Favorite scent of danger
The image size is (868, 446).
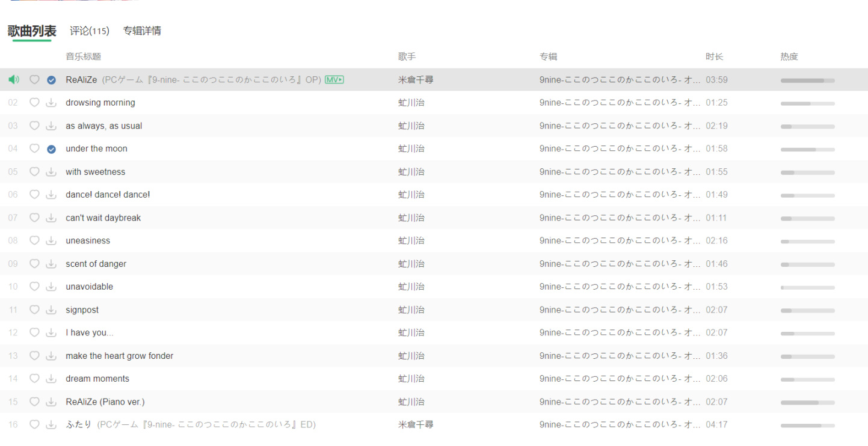pos(34,263)
